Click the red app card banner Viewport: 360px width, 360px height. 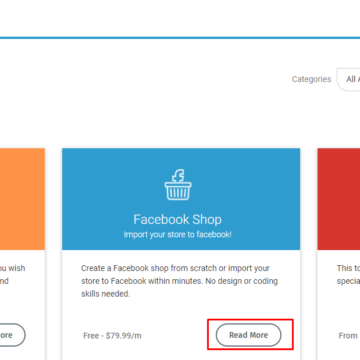tap(339, 199)
